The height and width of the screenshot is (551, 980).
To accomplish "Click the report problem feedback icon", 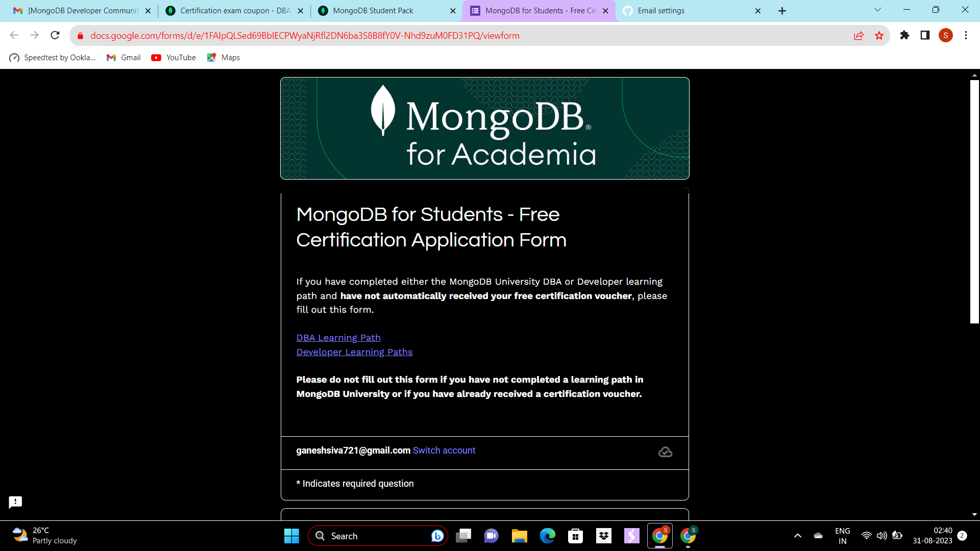I will 15,502.
